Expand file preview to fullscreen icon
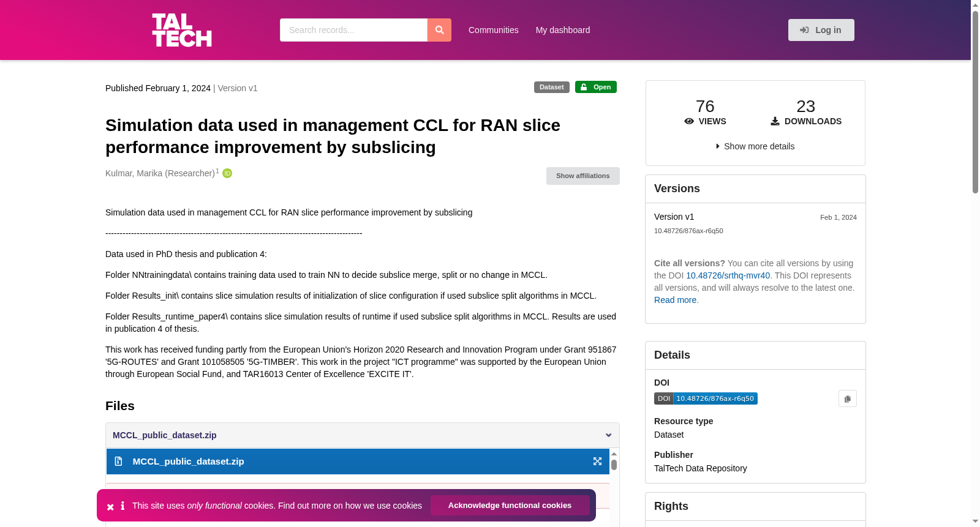This screenshot has width=980, height=527. (597, 462)
